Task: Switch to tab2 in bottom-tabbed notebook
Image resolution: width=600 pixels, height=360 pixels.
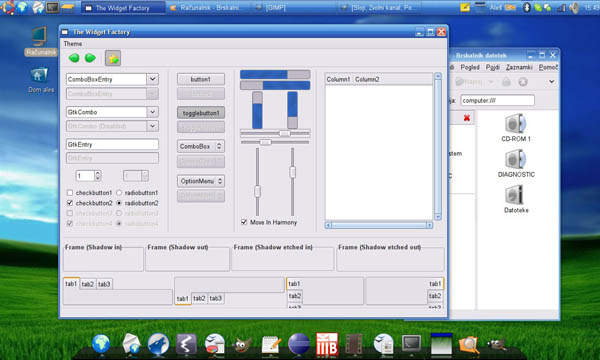Action: pyautogui.click(x=199, y=298)
